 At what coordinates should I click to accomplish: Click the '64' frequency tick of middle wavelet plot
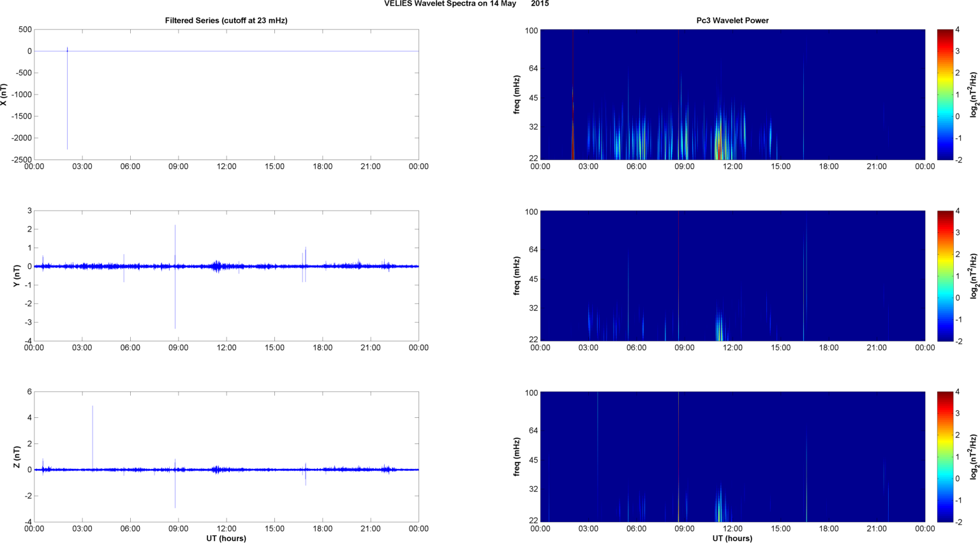pyautogui.click(x=533, y=249)
